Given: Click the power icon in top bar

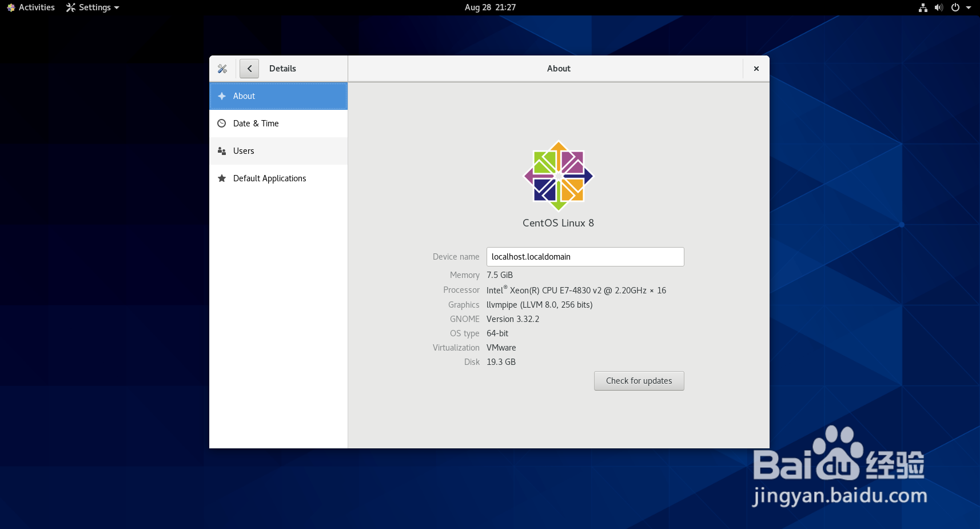Looking at the screenshot, I should coord(955,7).
